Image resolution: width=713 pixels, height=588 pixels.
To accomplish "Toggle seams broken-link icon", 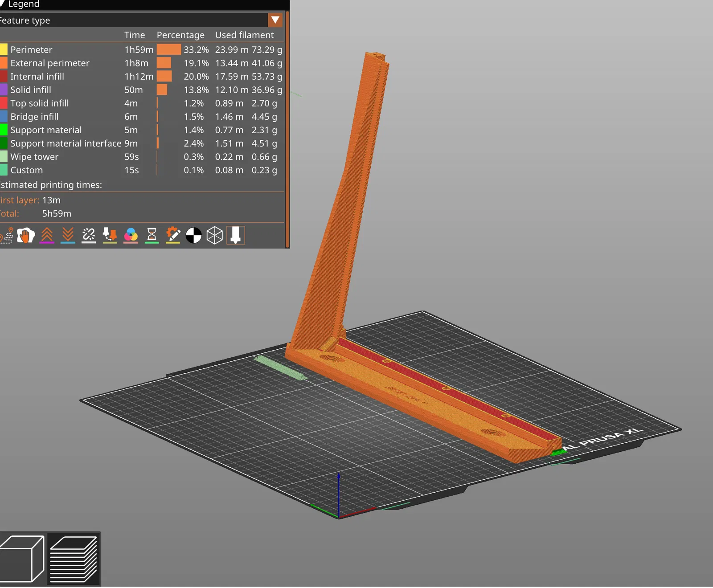I will (x=89, y=235).
